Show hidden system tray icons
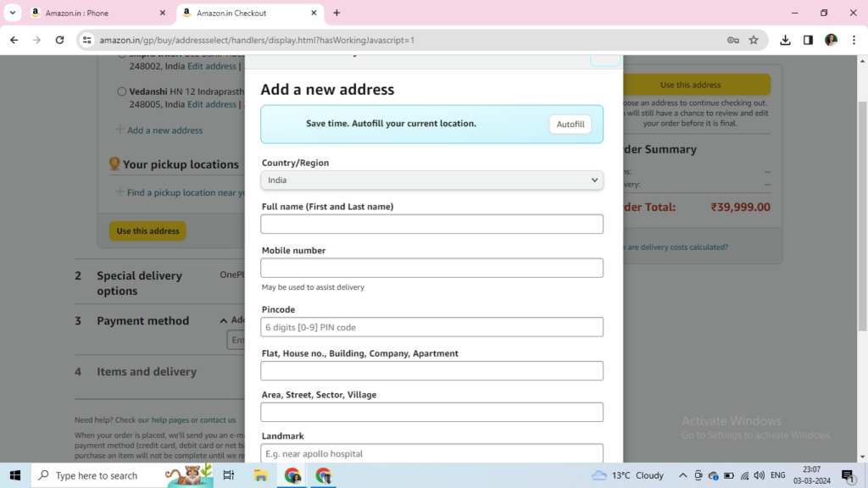 coord(682,475)
